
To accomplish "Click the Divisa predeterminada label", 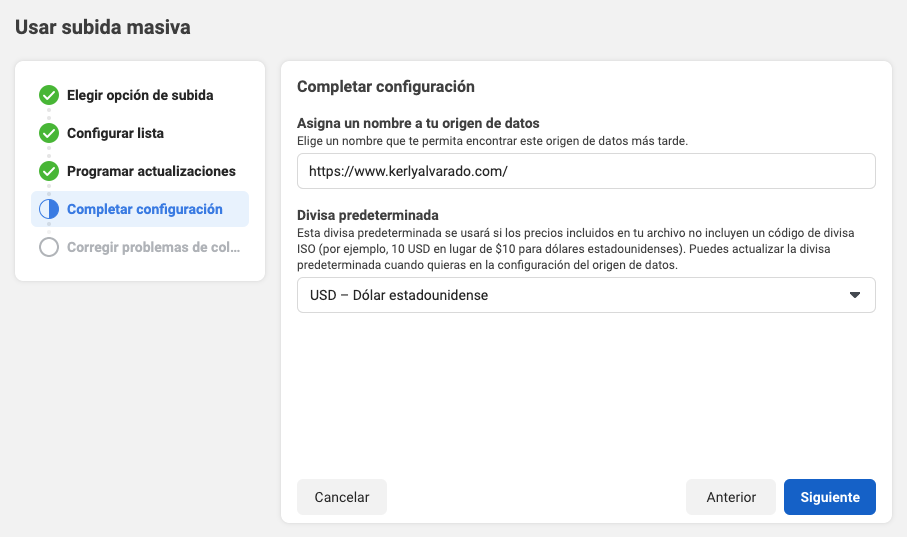I will pyautogui.click(x=367, y=215).
